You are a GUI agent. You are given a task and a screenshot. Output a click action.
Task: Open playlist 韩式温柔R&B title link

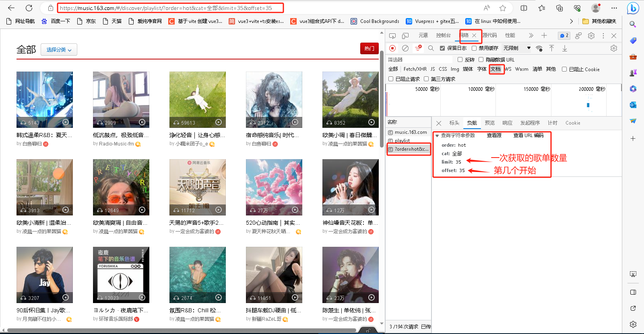(x=44, y=135)
